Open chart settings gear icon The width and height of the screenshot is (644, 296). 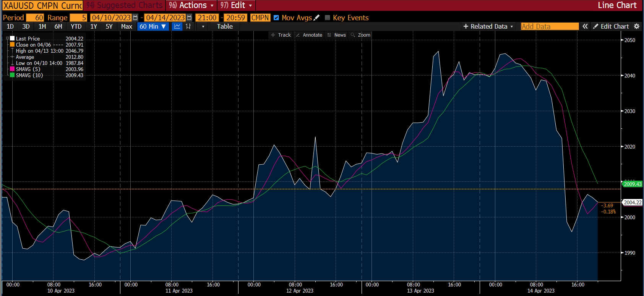point(636,26)
